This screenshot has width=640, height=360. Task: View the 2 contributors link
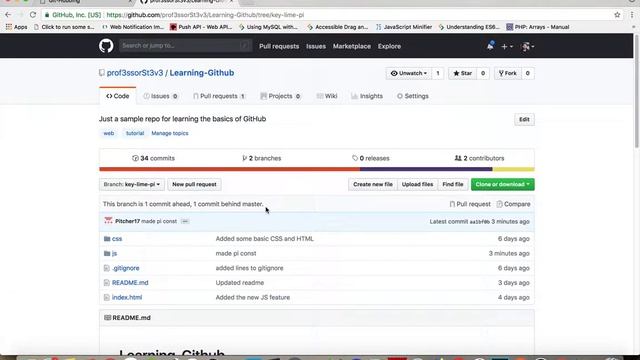pos(480,158)
